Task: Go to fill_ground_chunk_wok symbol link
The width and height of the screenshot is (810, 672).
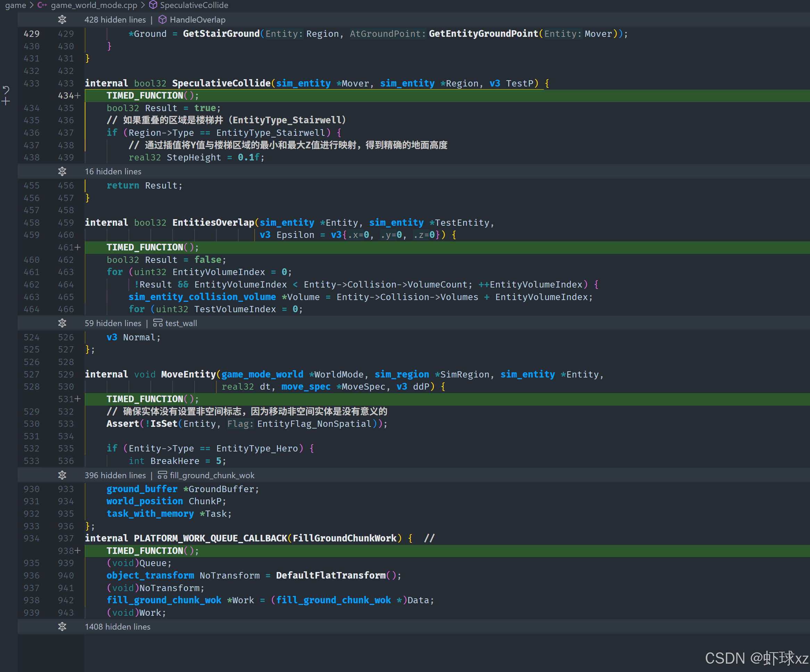Action: pos(212,475)
